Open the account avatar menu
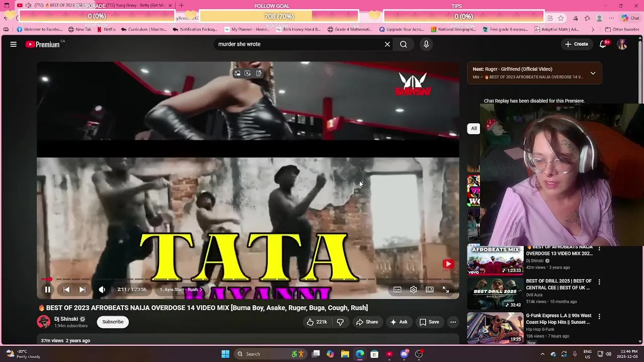The image size is (644, 362). [x=622, y=44]
